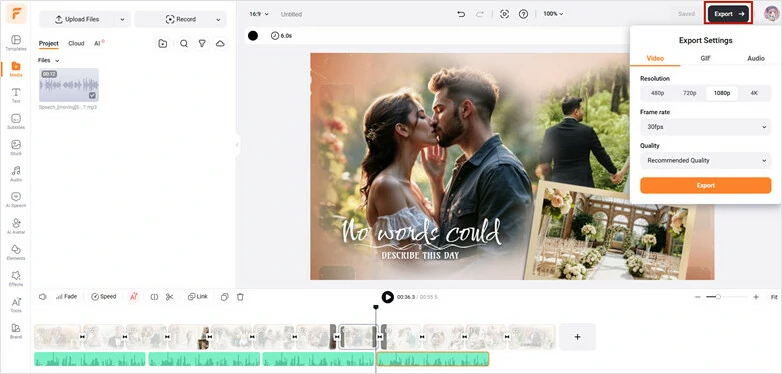Click the new folder icon in media panel
The height and width of the screenshot is (374, 782).
coord(163,43)
